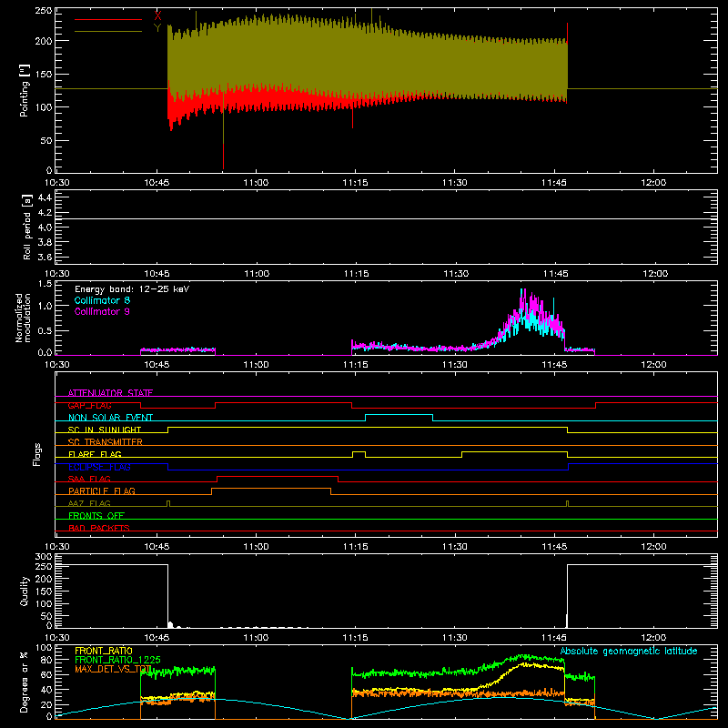This screenshot has height=728, width=728.
Task: Click the 1.5 tick on modulation axis
Action: pyautogui.click(x=45, y=283)
